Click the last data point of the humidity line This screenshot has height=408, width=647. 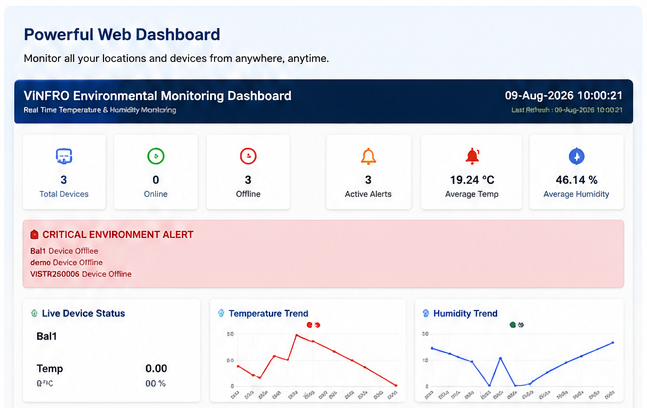[x=613, y=342]
